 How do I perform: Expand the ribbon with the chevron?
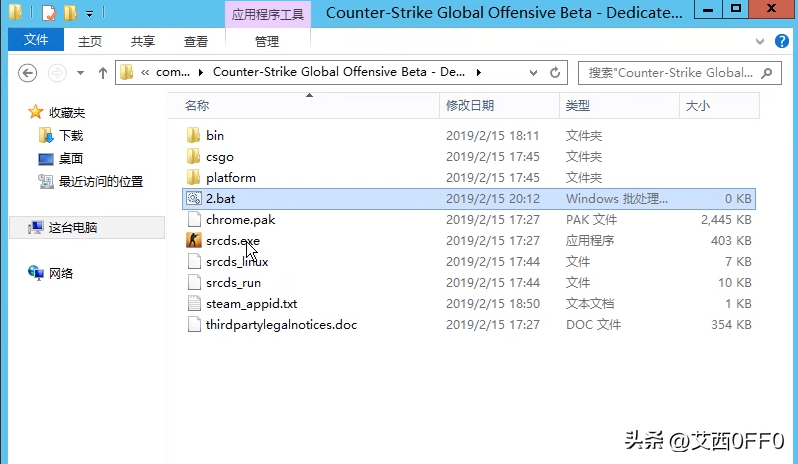(762, 41)
